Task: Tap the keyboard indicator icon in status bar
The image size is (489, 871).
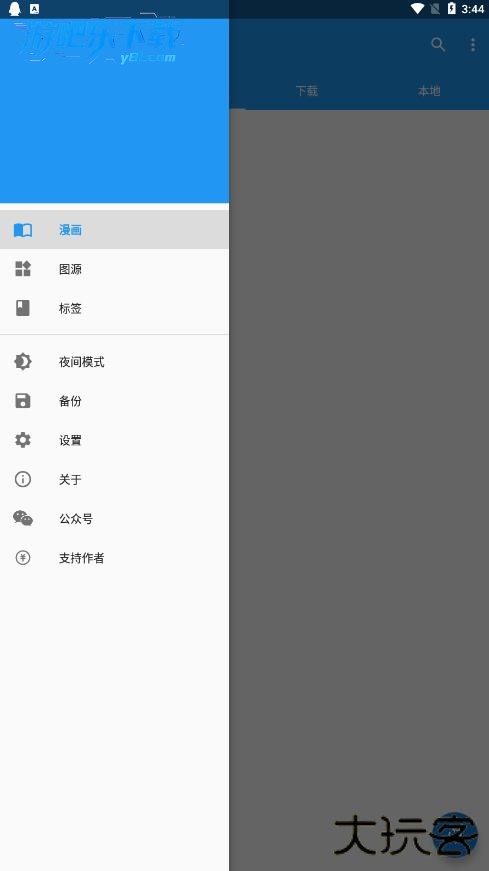Action: [34, 8]
